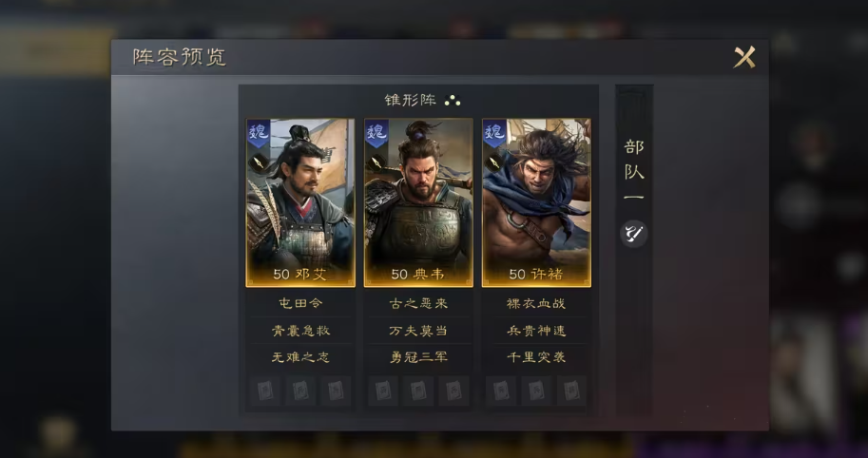Click the 魏 faction badge on 典韦's card
Screen dimensions: 868x458
click(376, 133)
